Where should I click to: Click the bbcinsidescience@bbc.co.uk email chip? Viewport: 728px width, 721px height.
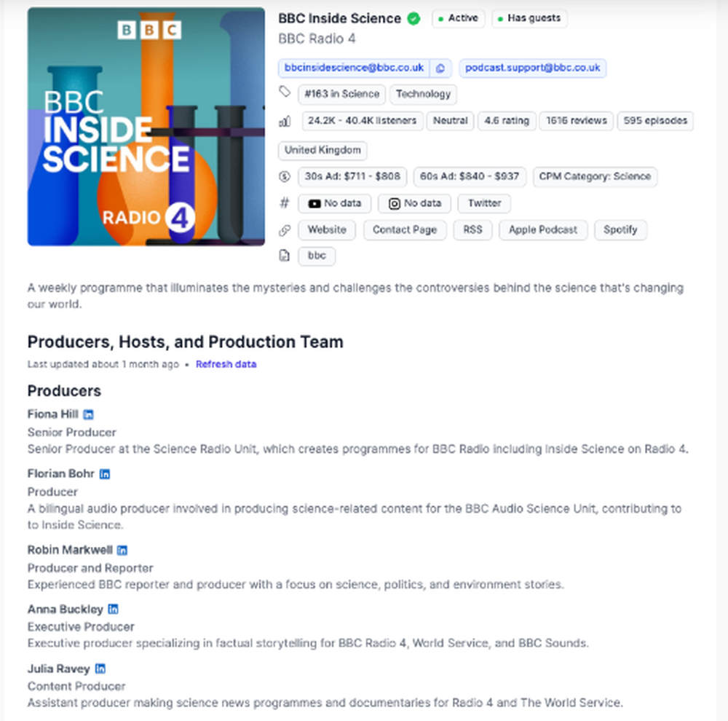(354, 68)
